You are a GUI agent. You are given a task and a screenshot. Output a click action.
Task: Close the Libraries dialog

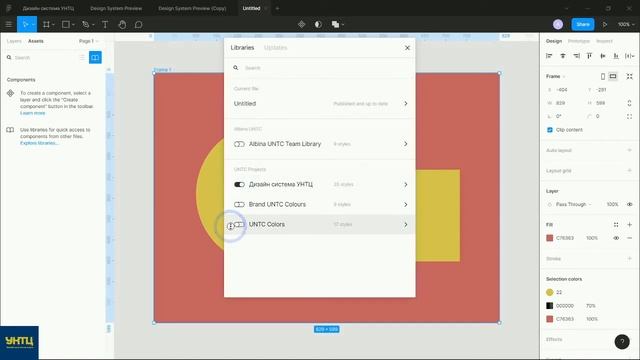[x=407, y=48]
